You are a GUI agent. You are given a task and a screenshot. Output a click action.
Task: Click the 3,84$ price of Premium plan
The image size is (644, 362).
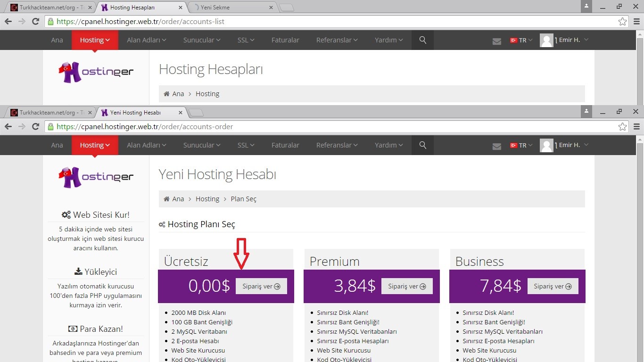[355, 286]
